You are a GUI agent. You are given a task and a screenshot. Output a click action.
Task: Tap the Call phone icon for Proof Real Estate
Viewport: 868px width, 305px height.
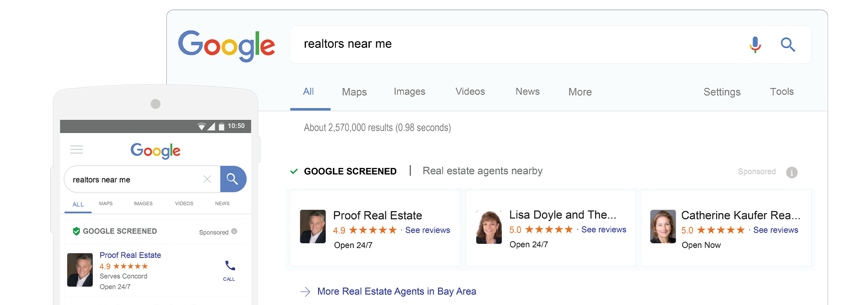click(230, 266)
